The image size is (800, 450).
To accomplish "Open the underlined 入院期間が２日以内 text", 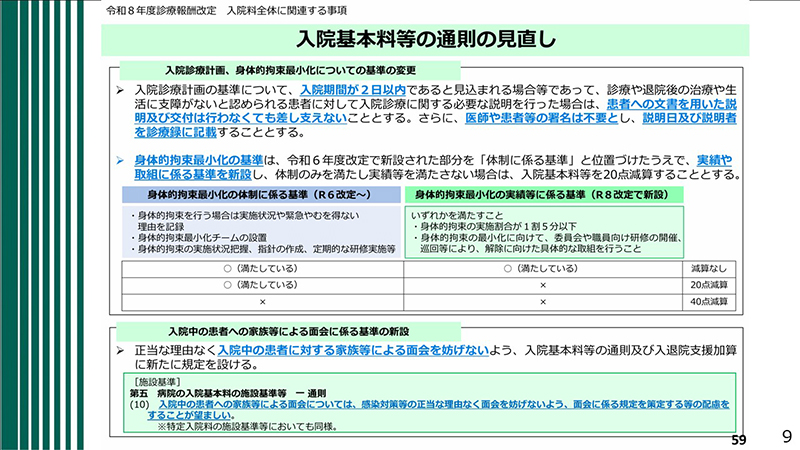I will pyautogui.click(x=351, y=90).
